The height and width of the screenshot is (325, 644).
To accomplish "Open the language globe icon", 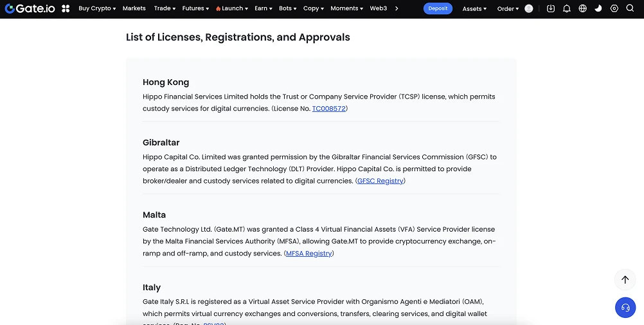I will [x=582, y=8].
